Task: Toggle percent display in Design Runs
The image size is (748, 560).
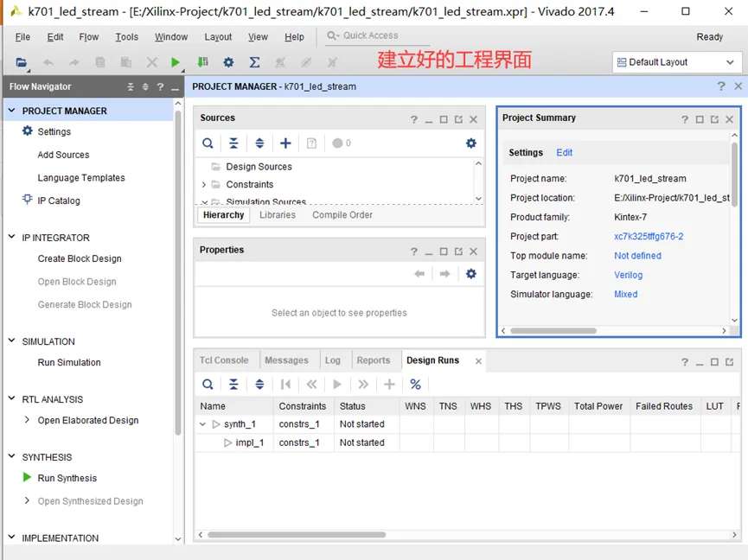Action: click(415, 385)
